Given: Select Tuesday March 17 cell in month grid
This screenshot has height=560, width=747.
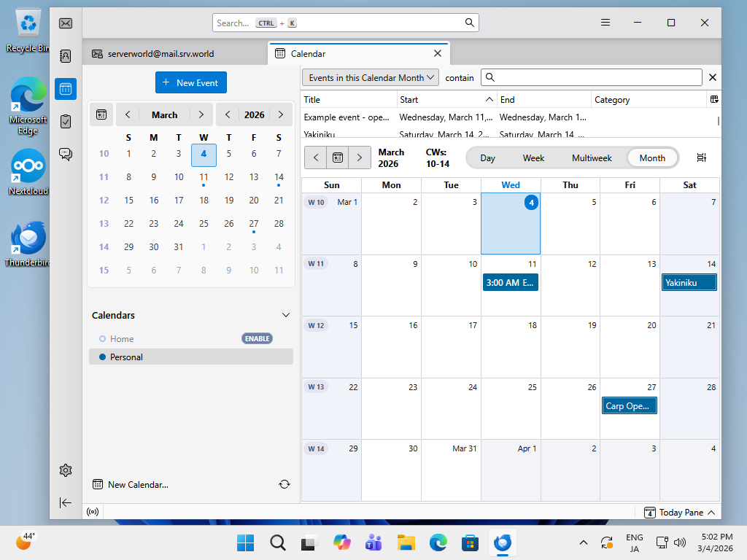Looking at the screenshot, I should tap(451, 346).
